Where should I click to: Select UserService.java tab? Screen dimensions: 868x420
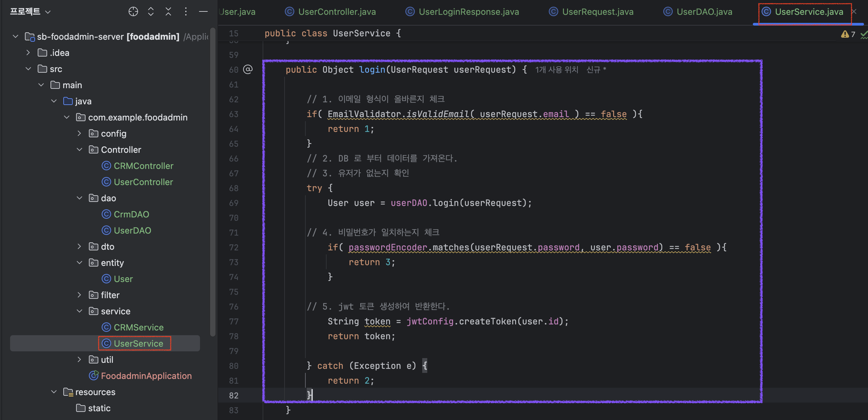point(802,12)
